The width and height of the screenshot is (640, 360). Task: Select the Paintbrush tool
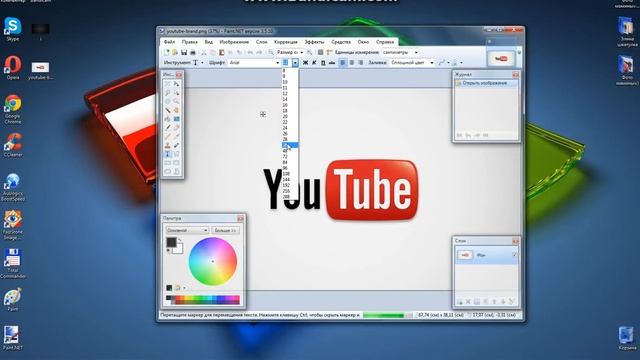click(167, 128)
